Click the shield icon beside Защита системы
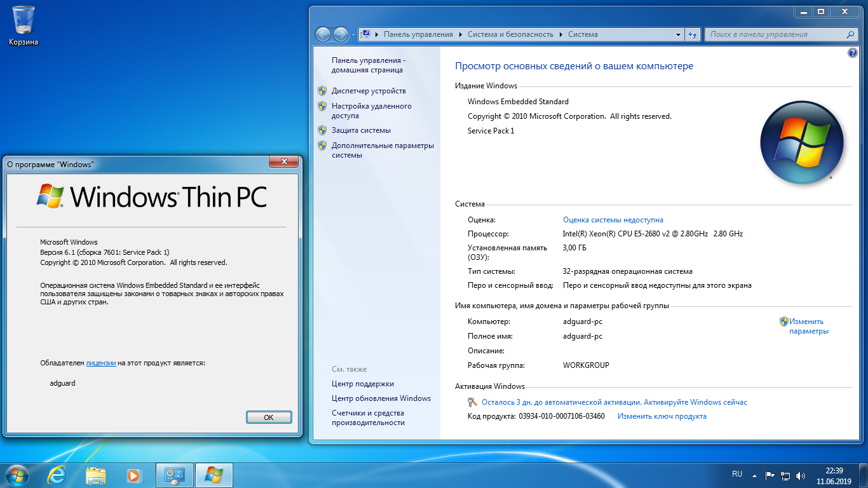This screenshot has width=868, height=488. point(322,130)
